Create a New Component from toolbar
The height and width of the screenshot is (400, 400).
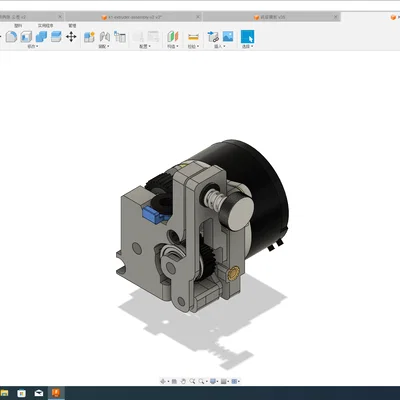pyautogui.click(x=89, y=37)
